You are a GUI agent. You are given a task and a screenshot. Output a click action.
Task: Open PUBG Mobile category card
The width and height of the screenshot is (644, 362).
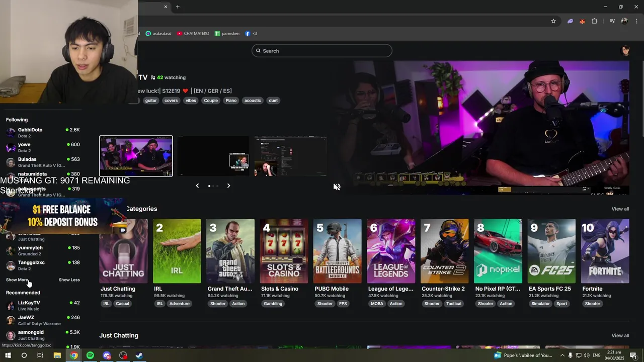(337, 251)
